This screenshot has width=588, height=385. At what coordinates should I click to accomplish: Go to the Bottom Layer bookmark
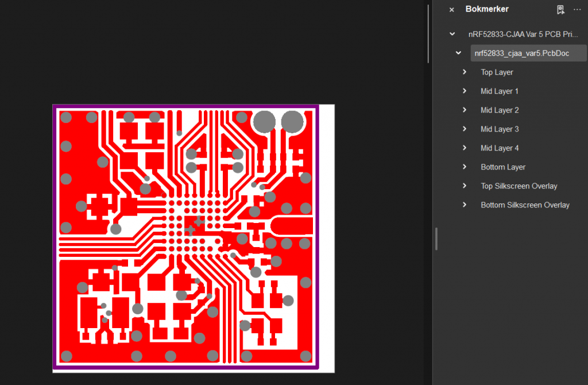coord(502,167)
